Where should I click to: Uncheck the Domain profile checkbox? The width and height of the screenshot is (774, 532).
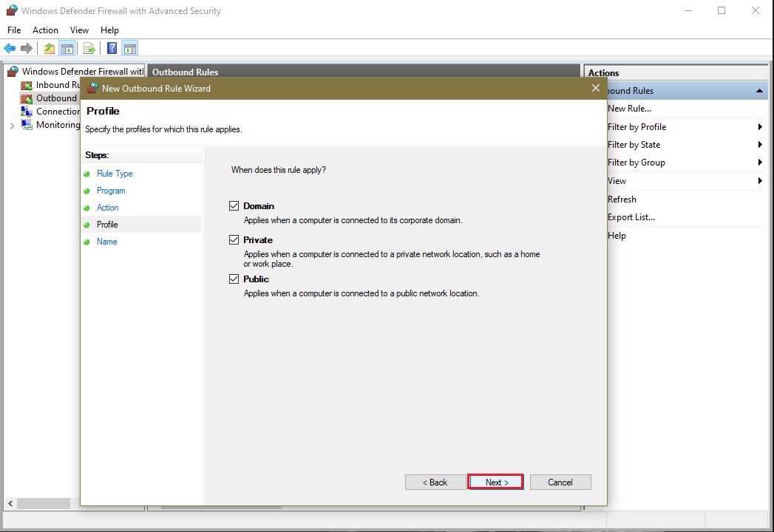[x=234, y=206]
